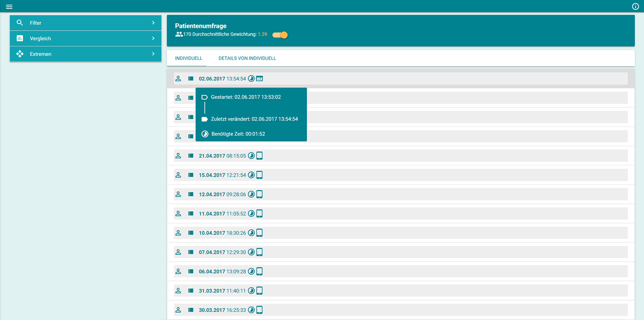Click clock icon of 12.04.2017 09:28:06 entry
The width and height of the screenshot is (644, 320).
tap(251, 194)
